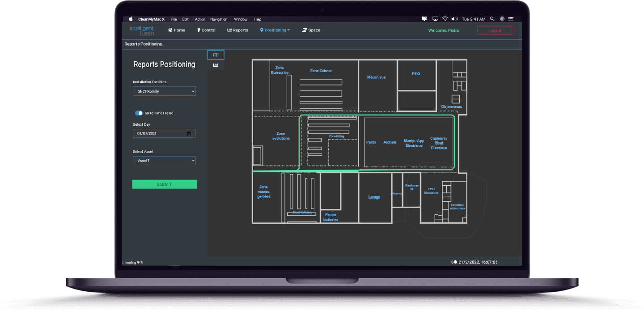Open the Wi-Fi status icon
Screen dimensions: 644x311
point(445,19)
